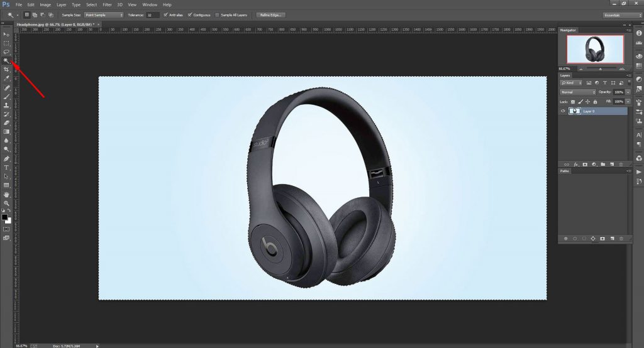Toggle lock position icon
The width and height of the screenshot is (644, 348).
(588, 101)
